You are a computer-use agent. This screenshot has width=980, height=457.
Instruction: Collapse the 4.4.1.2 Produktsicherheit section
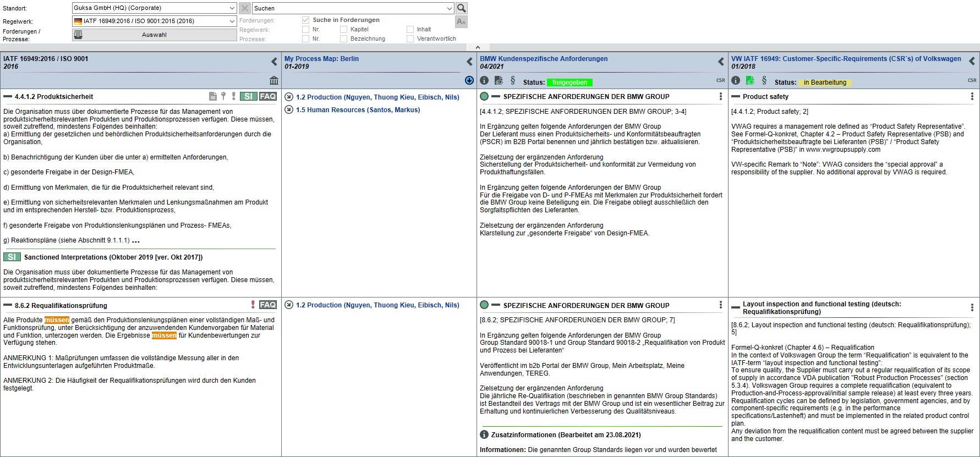(x=8, y=96)
